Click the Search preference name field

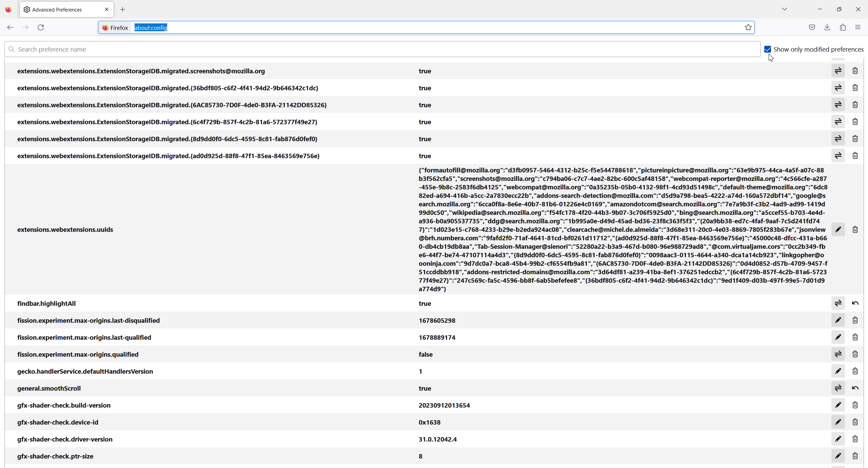point(383,49)
